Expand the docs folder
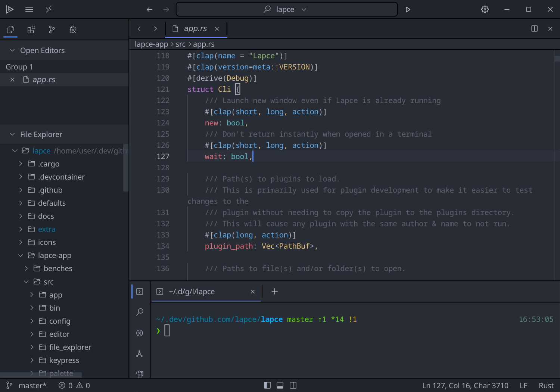This screenshot has height=392, width=560. click(x=21, y=216)
